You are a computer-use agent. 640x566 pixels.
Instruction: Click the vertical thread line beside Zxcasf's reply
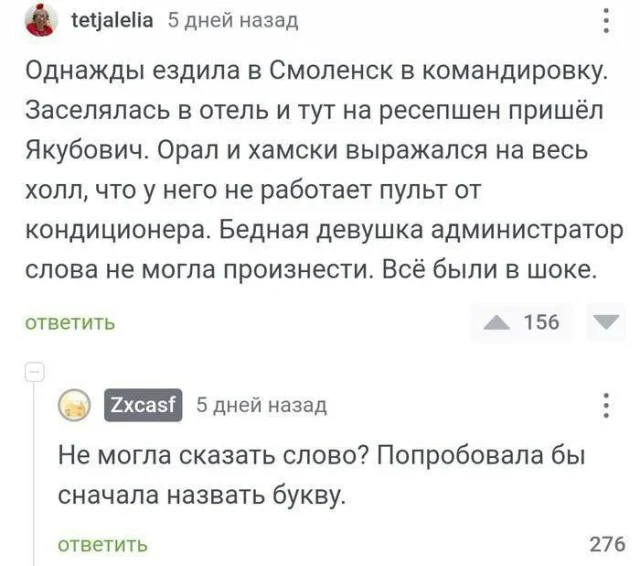point(32,470)
